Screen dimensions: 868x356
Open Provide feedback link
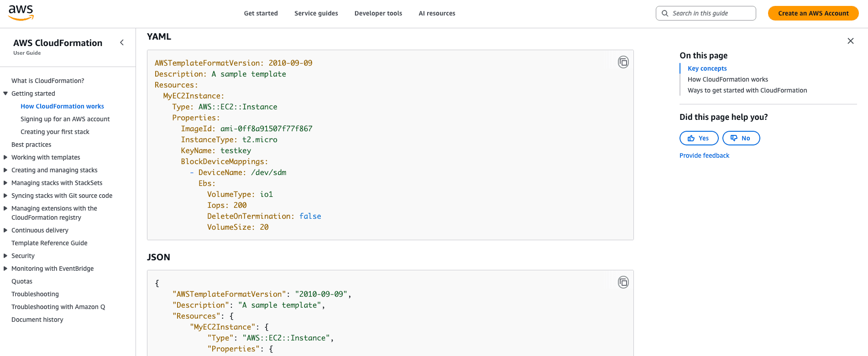point(704,155)
